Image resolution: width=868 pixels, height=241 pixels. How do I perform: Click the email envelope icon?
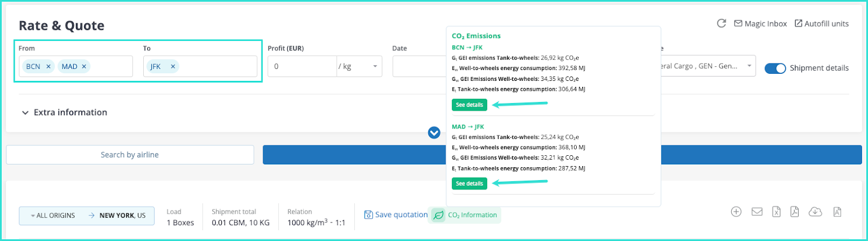point(757,212)
